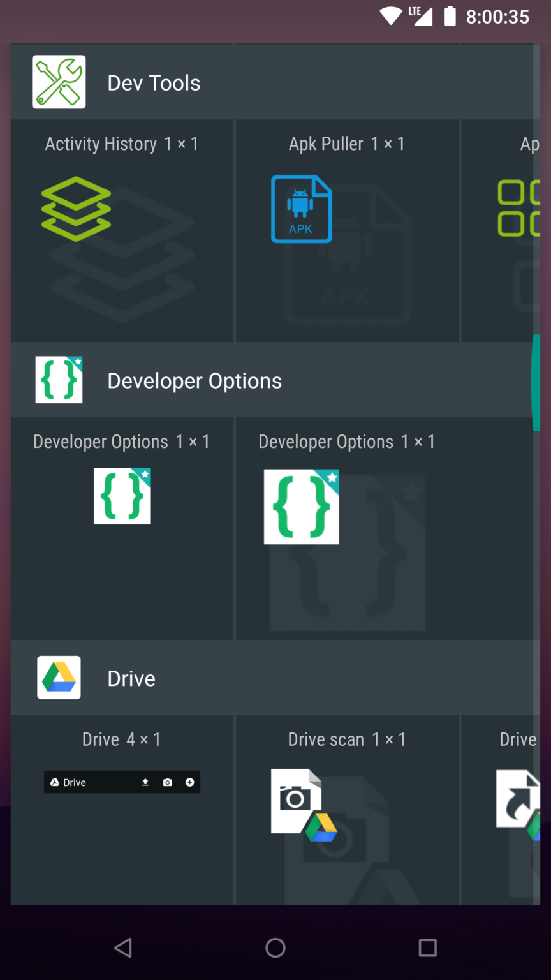
Task: Select the Drive scan camera widget icon
Action: click(x=304, y=805)
